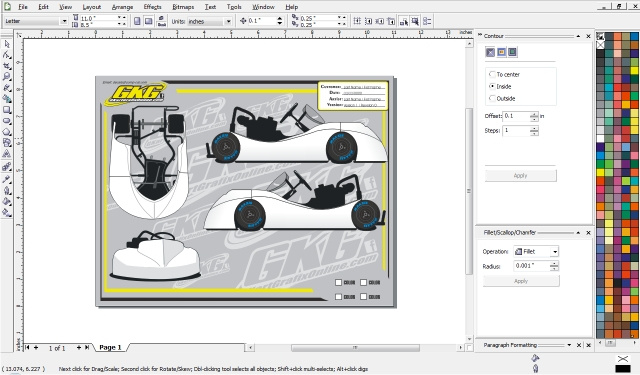
Task: Increase the contour Offset spinner
Action: click(x=534, y=114)
